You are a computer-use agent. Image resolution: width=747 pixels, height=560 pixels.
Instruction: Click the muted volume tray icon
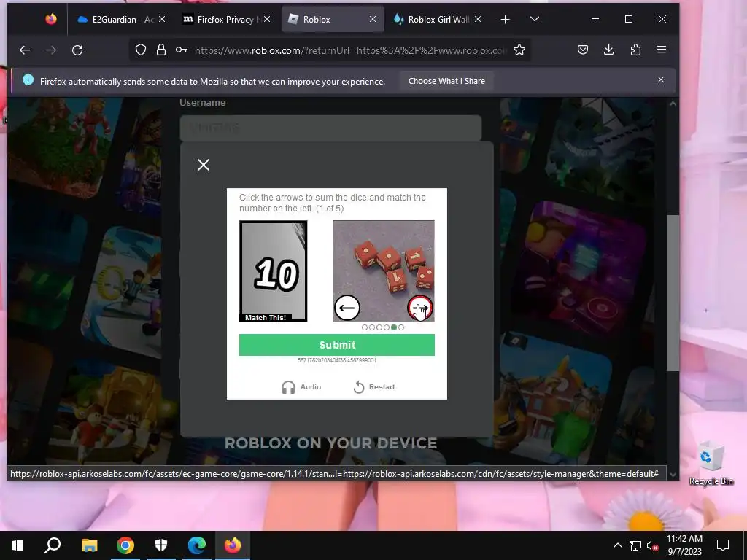[653, 545]
